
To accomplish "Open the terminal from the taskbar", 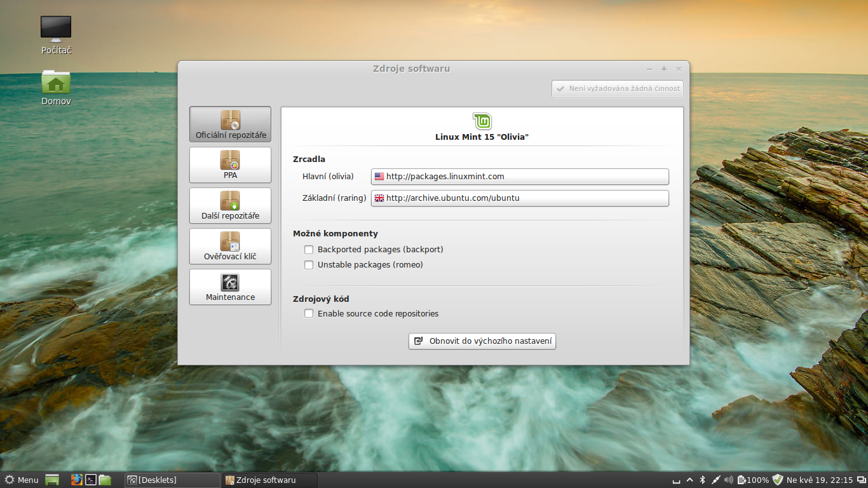I will pyautogui.click(x=91, y=480).
